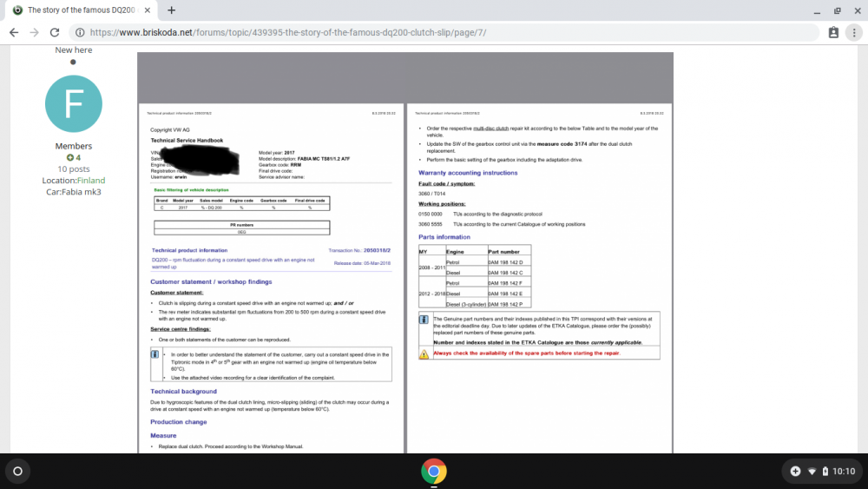Click the 'Parts information' heading
The width and height of the screenshot is (868, 489).
tap(444, 237)
